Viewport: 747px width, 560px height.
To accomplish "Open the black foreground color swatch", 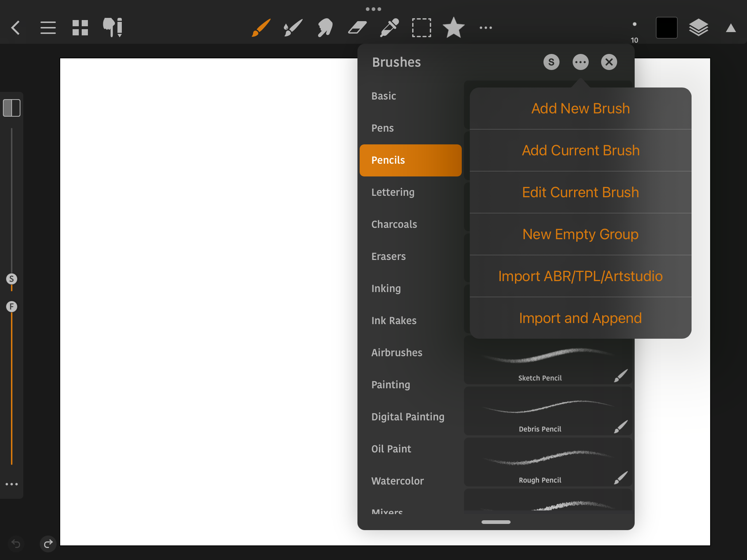I will pyautogui.click(x=666, y=28).
